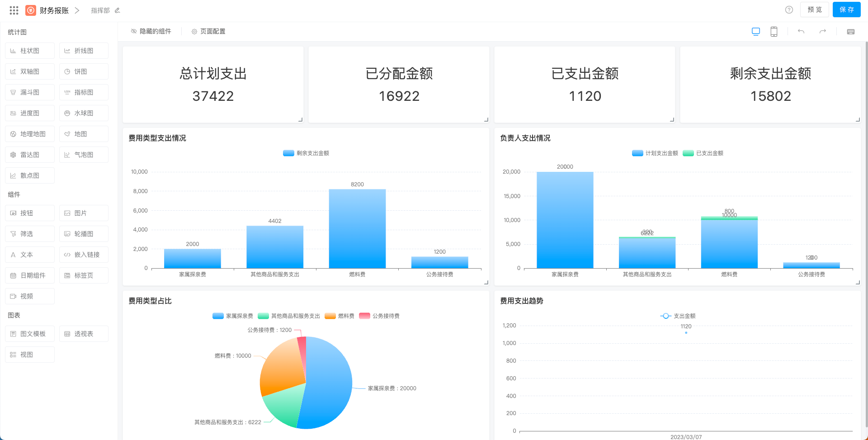This screenshot has width=868, height=440.
Task: Open the app grid launcher icon
Action: [14, 10]
